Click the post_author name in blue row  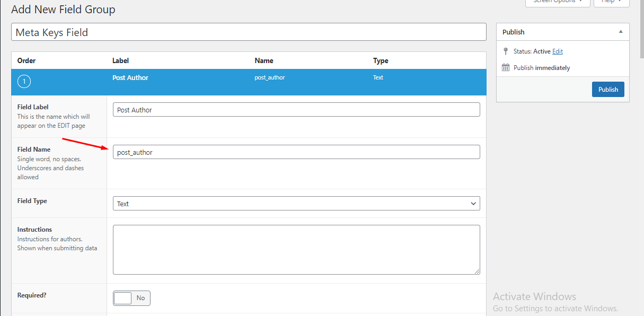[270, 77]
